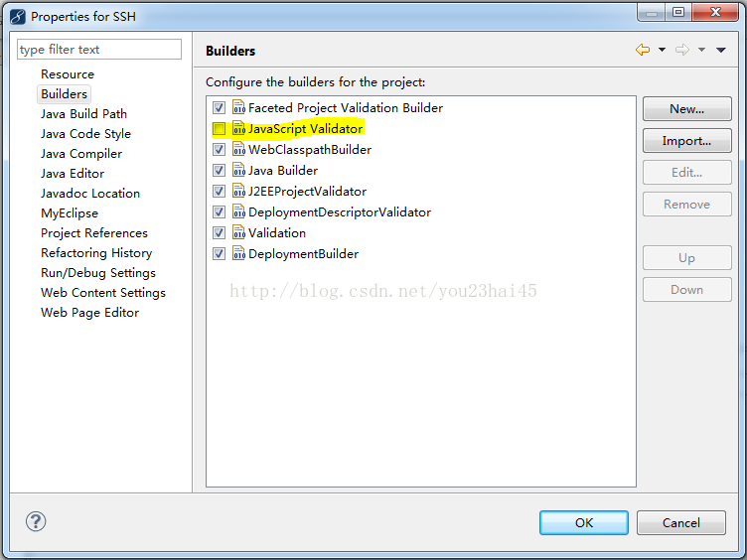The height and width of the screenshot is (560, 747).
Task: Select the J2EEProjectValidator text label
Action: pos(307,191)
